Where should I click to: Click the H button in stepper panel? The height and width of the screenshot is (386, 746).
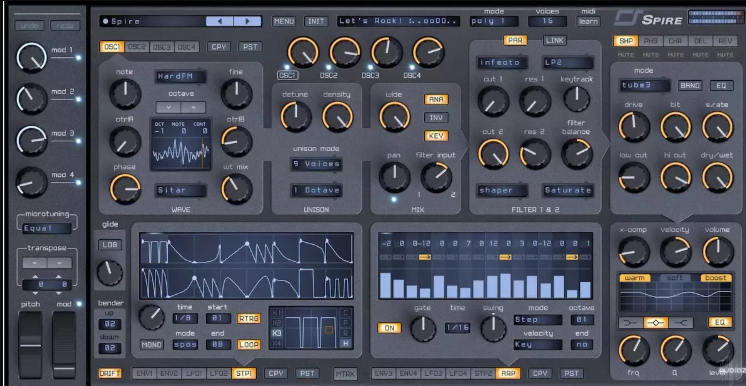346,343
